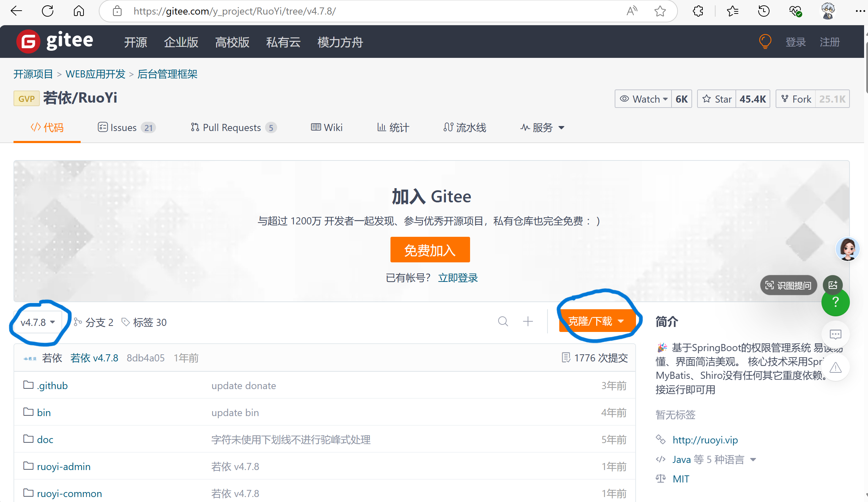The width and height of the screenshot is (868, 502).
Task: Click the browser address bar URL
Action: (x=234, y=11)
